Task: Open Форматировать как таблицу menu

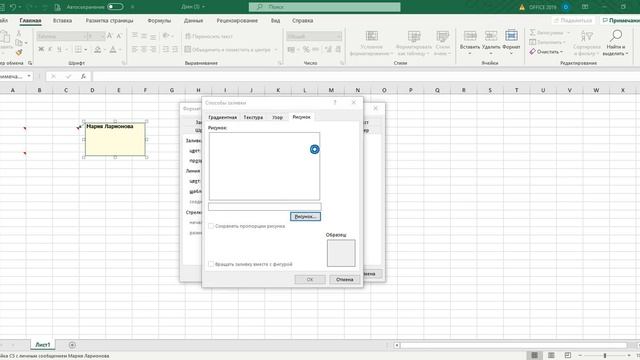Action: [x=414, y=43]
